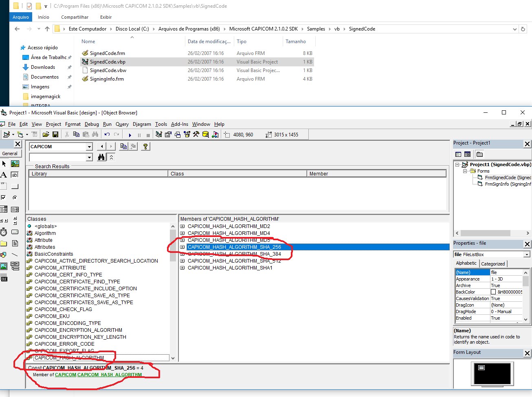532x397 pixels.
Task: Switch to the Categorized properties tab
Action: pyautogui.click(x=493, y=264)
